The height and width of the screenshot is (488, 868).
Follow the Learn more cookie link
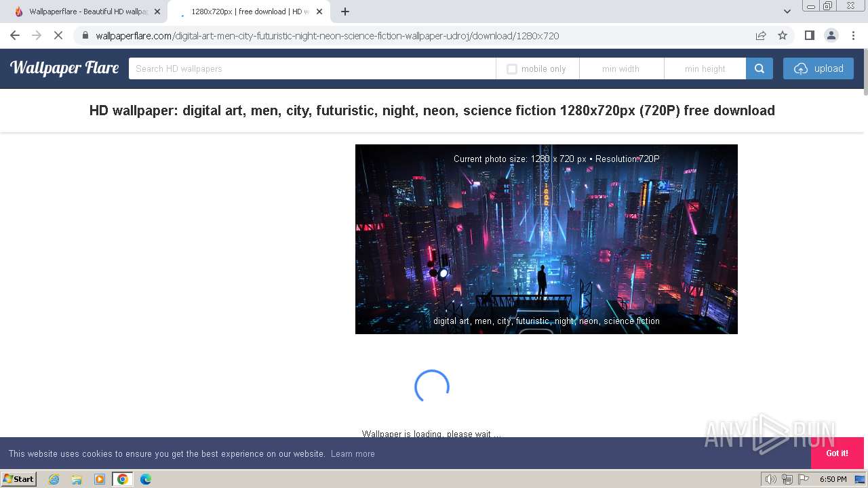click(353, 453)
